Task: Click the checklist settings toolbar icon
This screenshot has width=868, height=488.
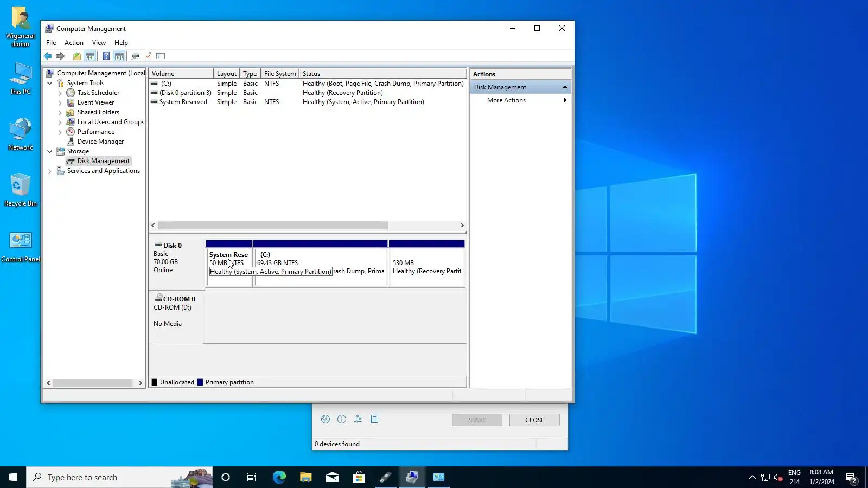Action: click(161, 56)
